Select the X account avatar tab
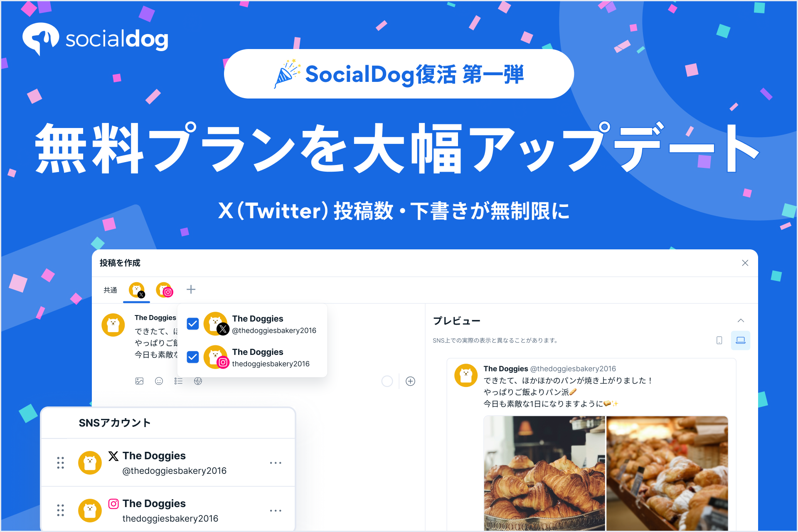 (x=137, y=290)
